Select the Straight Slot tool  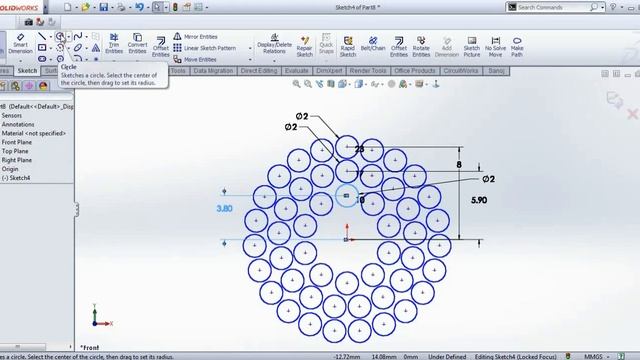pyautogui.click(x=42, y=59)
